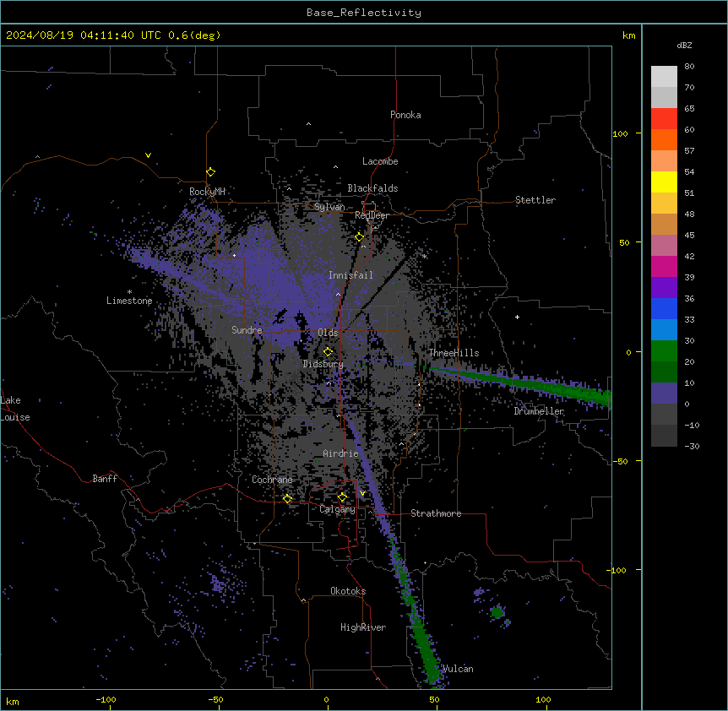The width and height of the screenshot is (728, 711).
Task: Click the Sylvan town label
Action: [x=329, y=207]
